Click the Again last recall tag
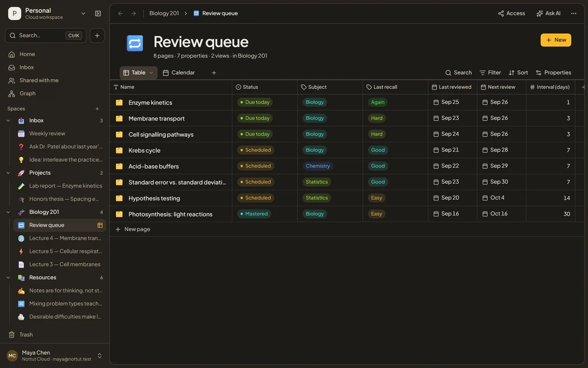588x368 pixels. (377, 102)
